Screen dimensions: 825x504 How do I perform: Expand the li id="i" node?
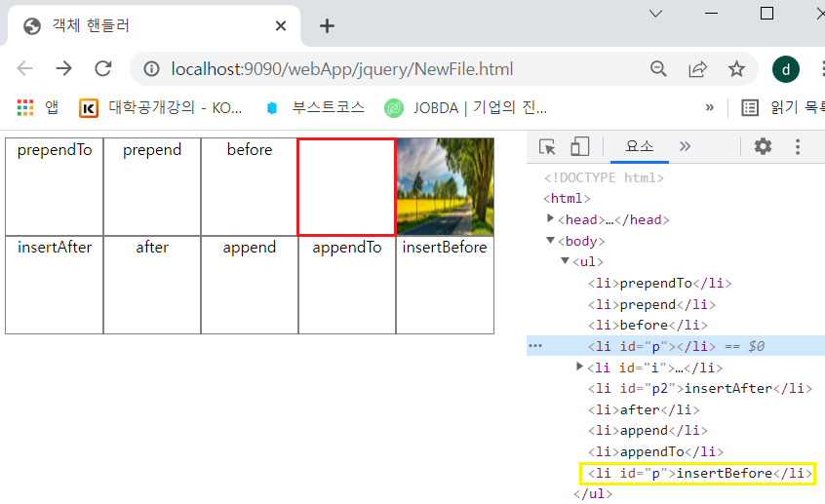pos(580,367)
